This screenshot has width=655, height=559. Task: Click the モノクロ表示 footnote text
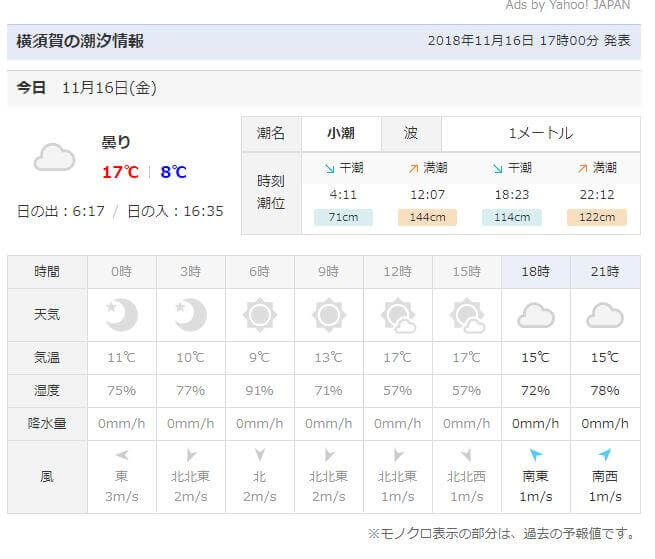click(x=501, y=534)
